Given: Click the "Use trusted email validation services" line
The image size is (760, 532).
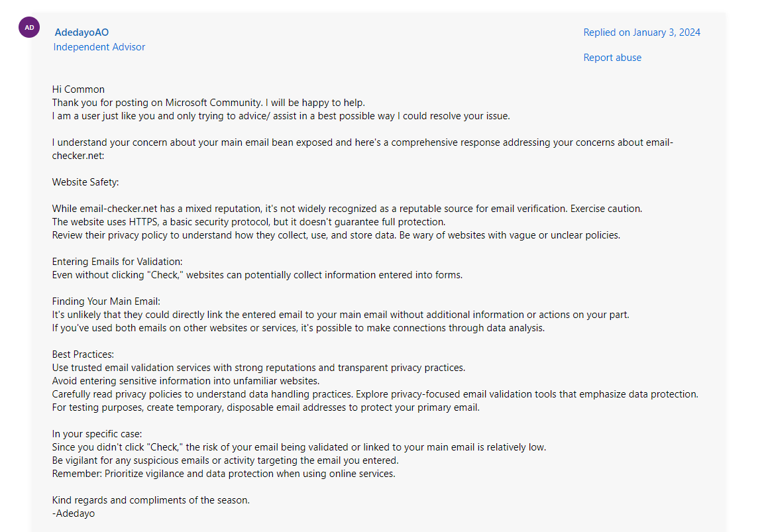Looking at the screenshot, I should click(258, 368).
